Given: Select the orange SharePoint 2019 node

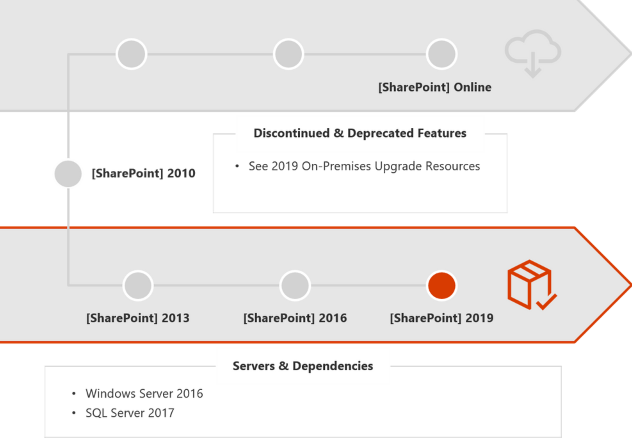Looking at the screenshot, I should (442, 286).
